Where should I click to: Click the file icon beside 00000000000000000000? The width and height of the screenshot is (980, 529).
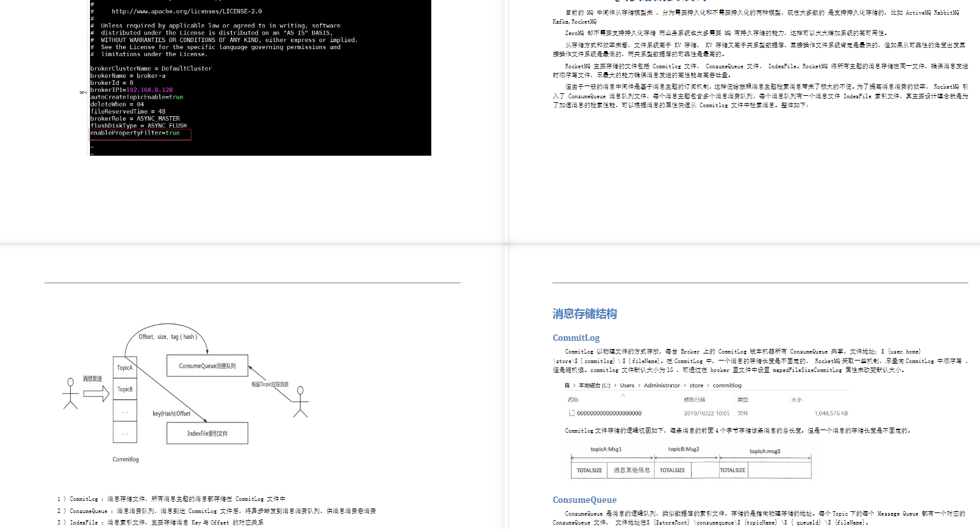point(572,413)
